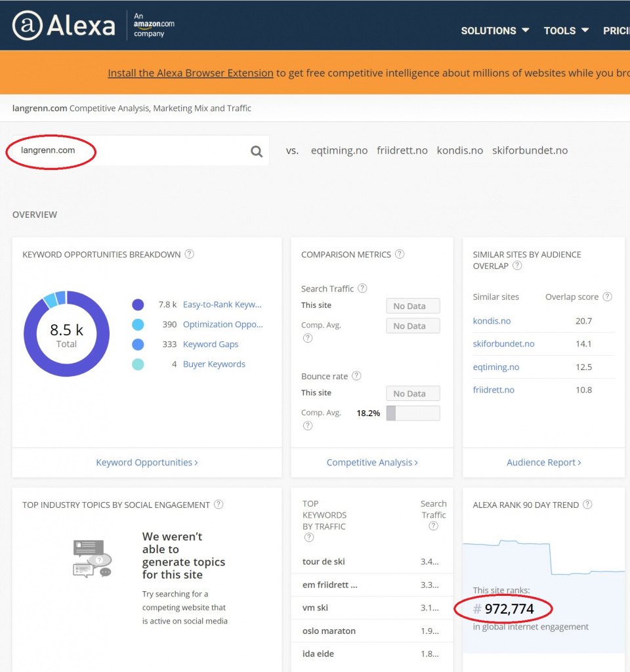Click the search magnifier icon
This screenshot has height=672, width=630.
click(x=257, y=152)
